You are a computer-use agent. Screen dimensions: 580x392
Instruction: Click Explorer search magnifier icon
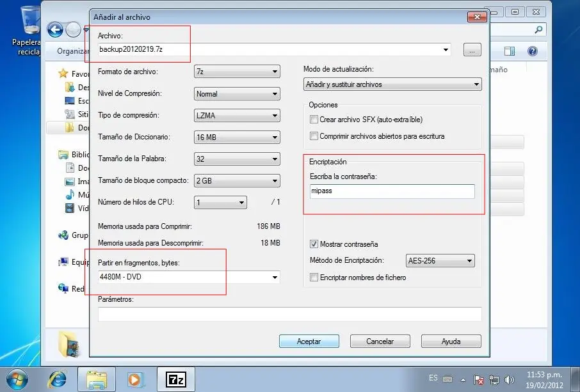coord(538,29)
